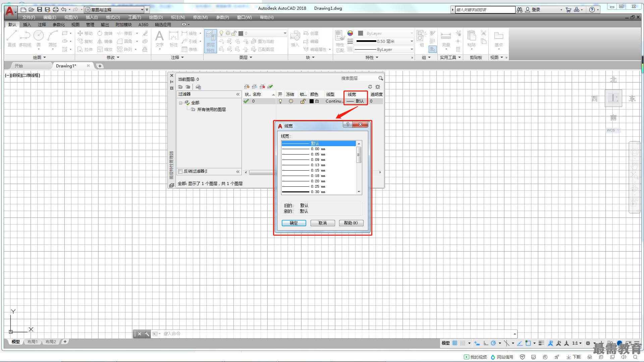This screenshot has width=644, height=362.
Task: Open the File (文件) menu
Action: (29, 17)
